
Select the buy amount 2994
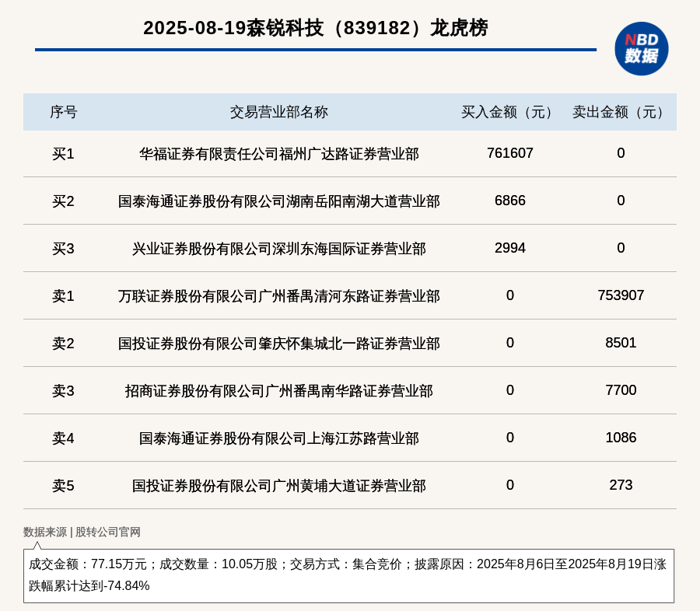point(509,248)
